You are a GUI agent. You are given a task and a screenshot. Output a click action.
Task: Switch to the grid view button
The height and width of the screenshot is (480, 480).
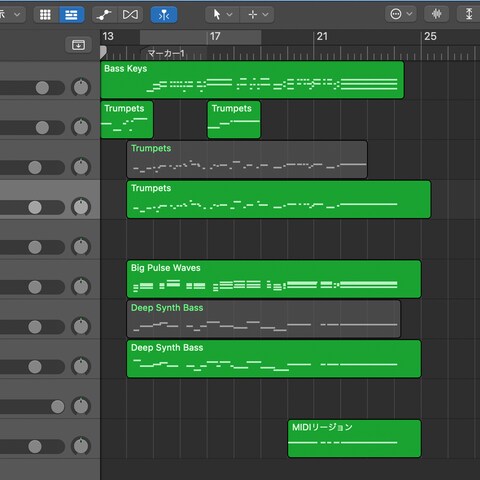(x=45, y=15)
